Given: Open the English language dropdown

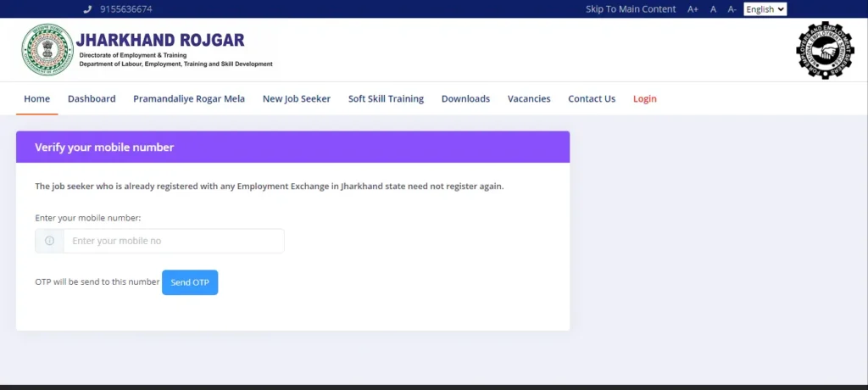Looking at the screenshot, I should tap(765, 8).
